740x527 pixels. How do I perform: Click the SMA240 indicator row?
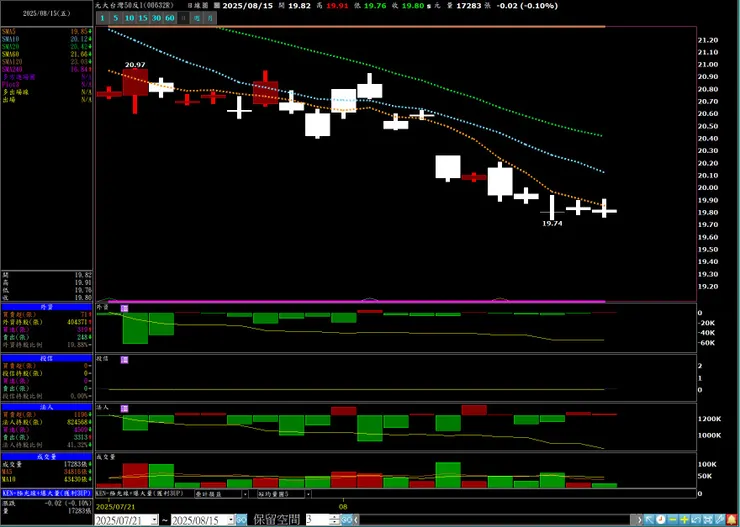tap(47, 69)
